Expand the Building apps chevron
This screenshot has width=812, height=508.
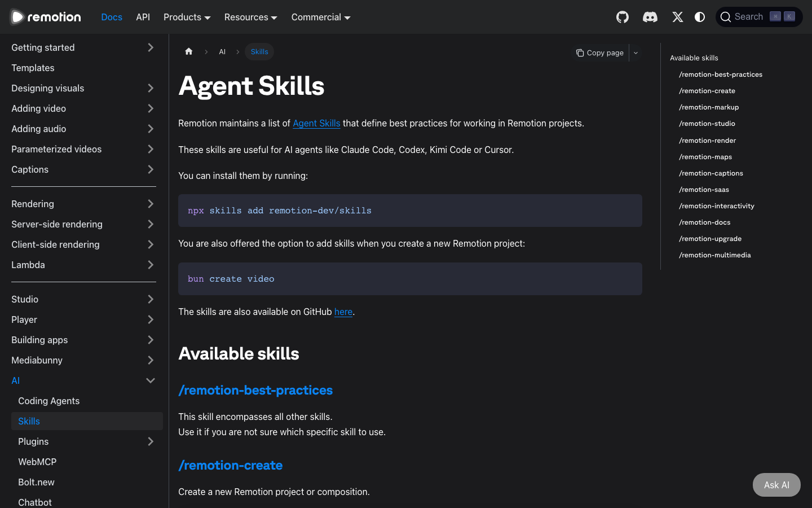(151, 340)
